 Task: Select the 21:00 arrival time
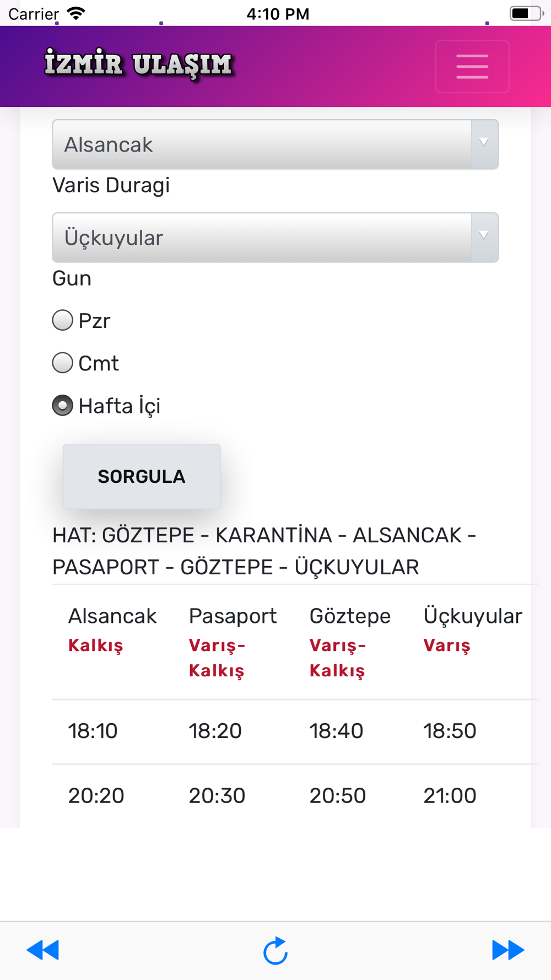pos(450,795)
